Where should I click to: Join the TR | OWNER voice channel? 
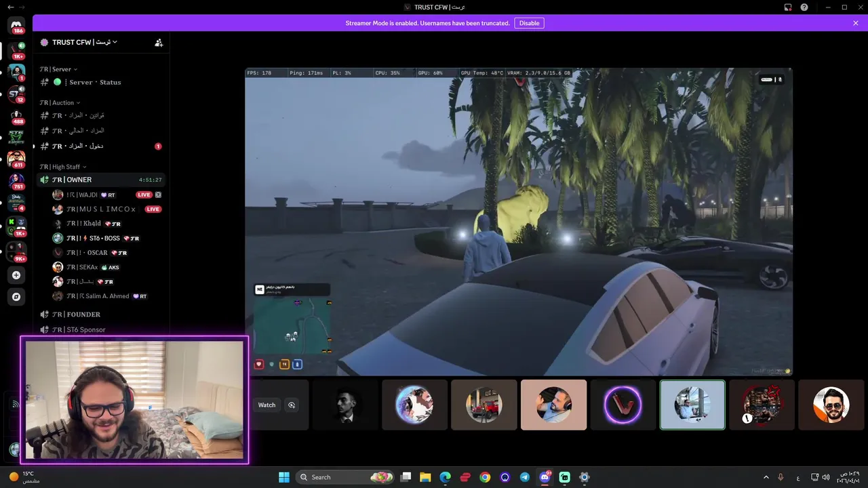tap(100, 180)
